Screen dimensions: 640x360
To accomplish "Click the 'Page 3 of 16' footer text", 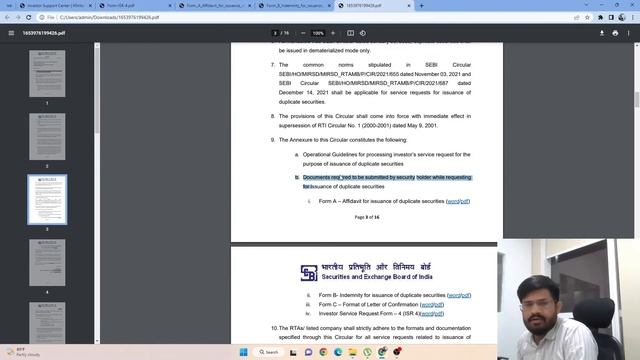I will [x=367, y=217].
